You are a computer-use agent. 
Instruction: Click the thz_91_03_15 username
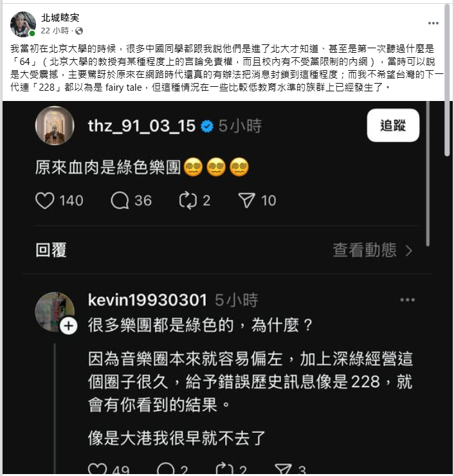tap(141, 126)
